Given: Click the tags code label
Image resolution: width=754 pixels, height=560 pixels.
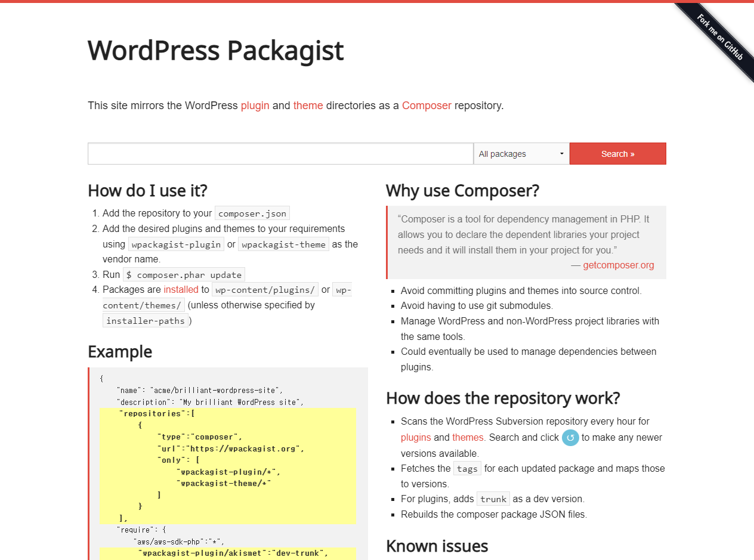Looking at the screenshot, I should click(x=467, y=469).
